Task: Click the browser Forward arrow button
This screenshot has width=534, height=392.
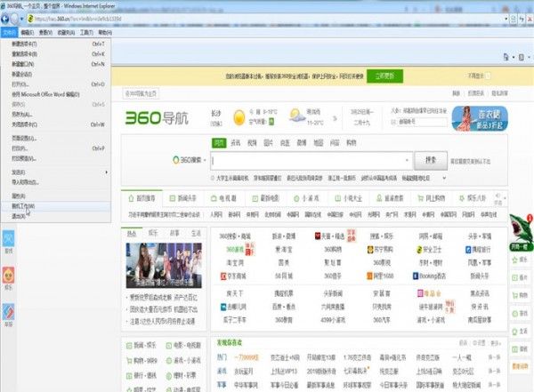Action: coord(14,19)
